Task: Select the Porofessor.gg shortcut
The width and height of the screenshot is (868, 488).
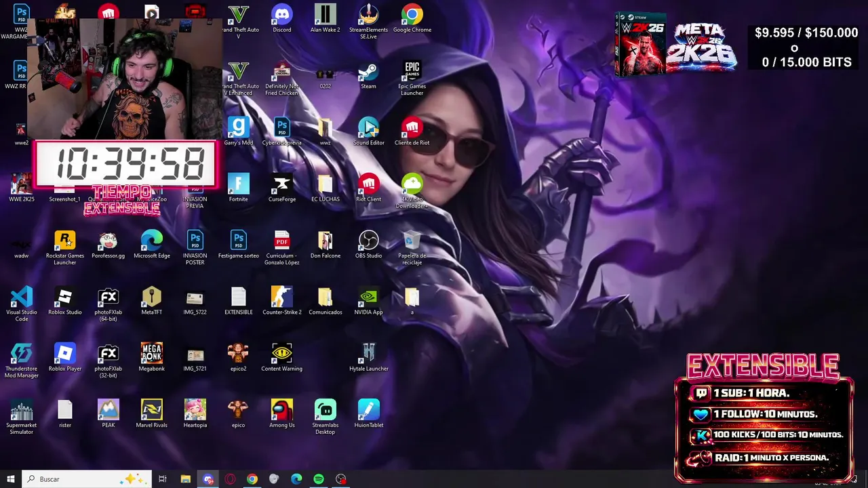Action: tap(108, 245)
